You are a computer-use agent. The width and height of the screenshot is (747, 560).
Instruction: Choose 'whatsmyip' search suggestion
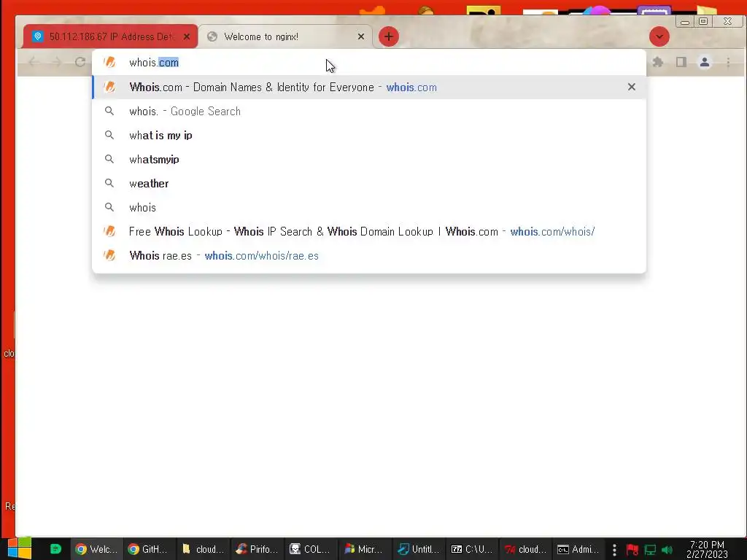(368, 159)
